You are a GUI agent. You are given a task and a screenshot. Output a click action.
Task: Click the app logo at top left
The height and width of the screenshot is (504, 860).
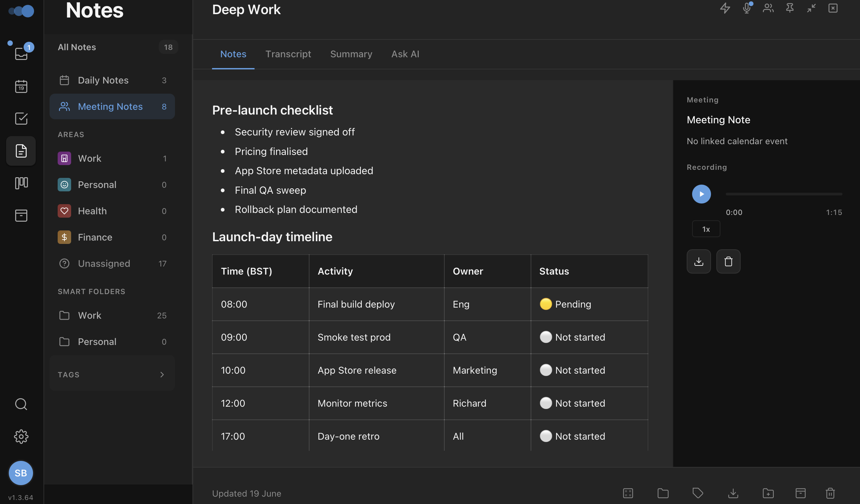pyautogui.click(x=21, y=11)
